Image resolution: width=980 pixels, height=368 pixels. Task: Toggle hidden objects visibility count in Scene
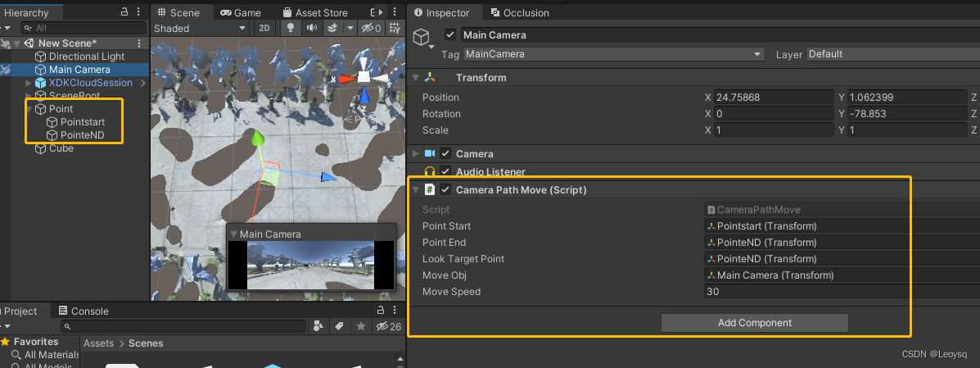click(371, 28)
